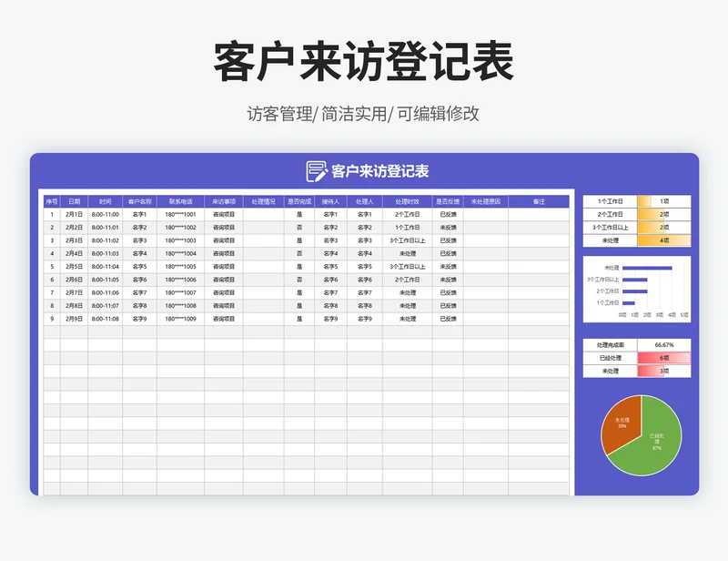
Task: Click the 2个工作日 label in the summary table
Action: [610, 214]
